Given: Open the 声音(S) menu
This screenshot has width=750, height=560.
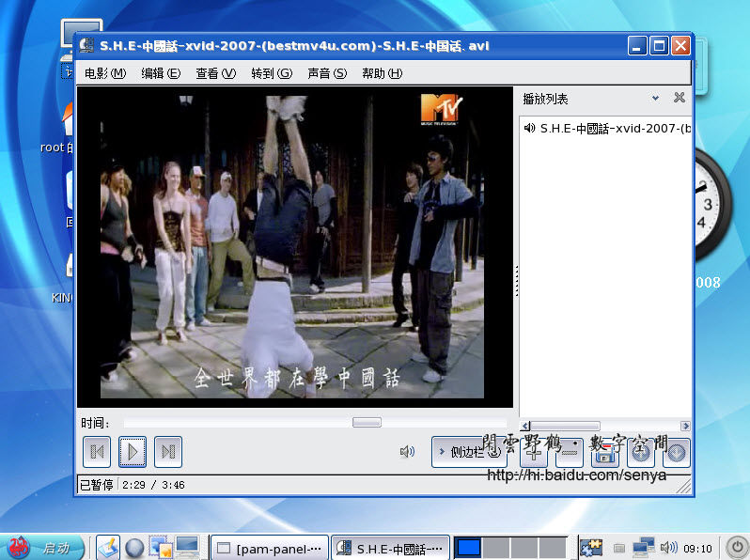Looking at the screenshot, I should pyautogui.click(x=327, y=73).
